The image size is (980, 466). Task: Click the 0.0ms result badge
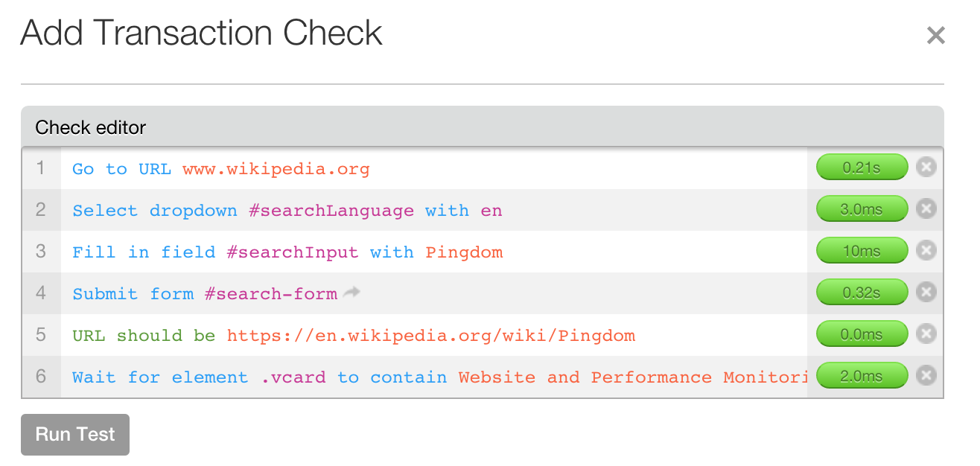coord(862,334)
